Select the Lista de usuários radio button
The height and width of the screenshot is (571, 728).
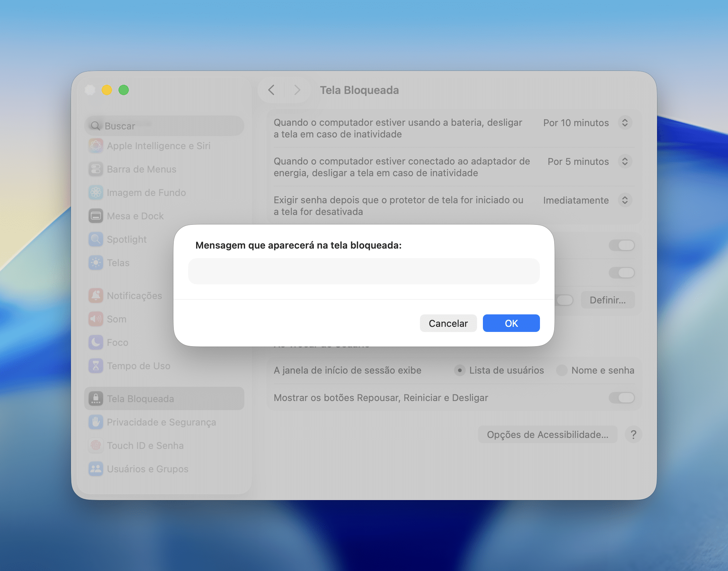coord(460,370)
